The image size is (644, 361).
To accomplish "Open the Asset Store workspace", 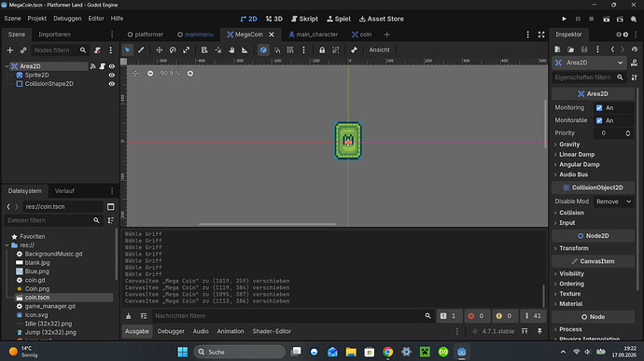I will click(x=381, y=19).
